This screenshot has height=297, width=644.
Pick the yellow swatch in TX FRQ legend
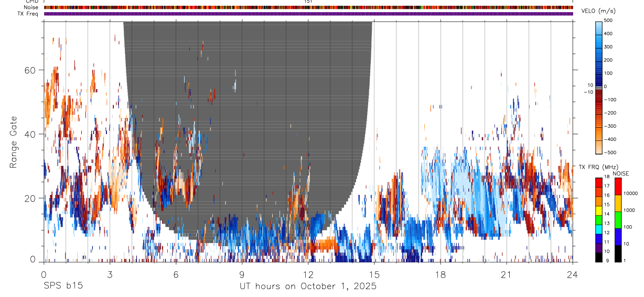(x=599, y=211)
